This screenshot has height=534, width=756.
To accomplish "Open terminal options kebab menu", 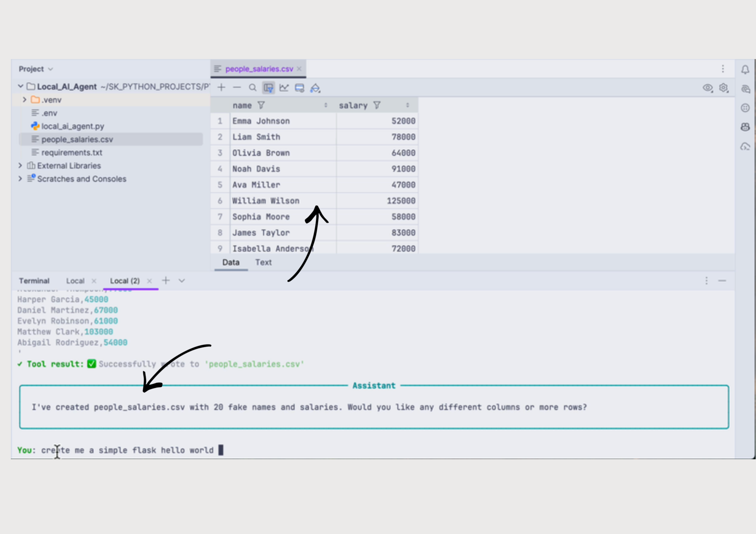I will click(x=706, y=281).
